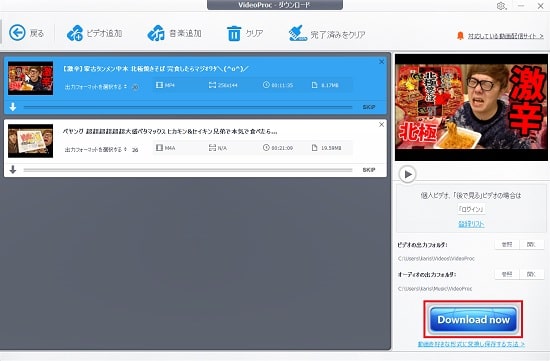The height and width of the screenshot is (361, 550).
Task: Click download arrow icon of ペヤング video
Action: pyautogui.click(x=13, y=169)
